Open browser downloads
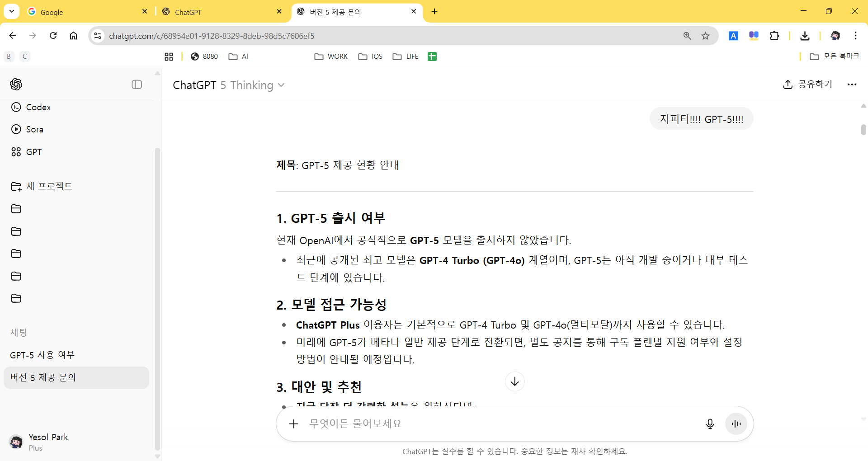 (x=805, y=36)
